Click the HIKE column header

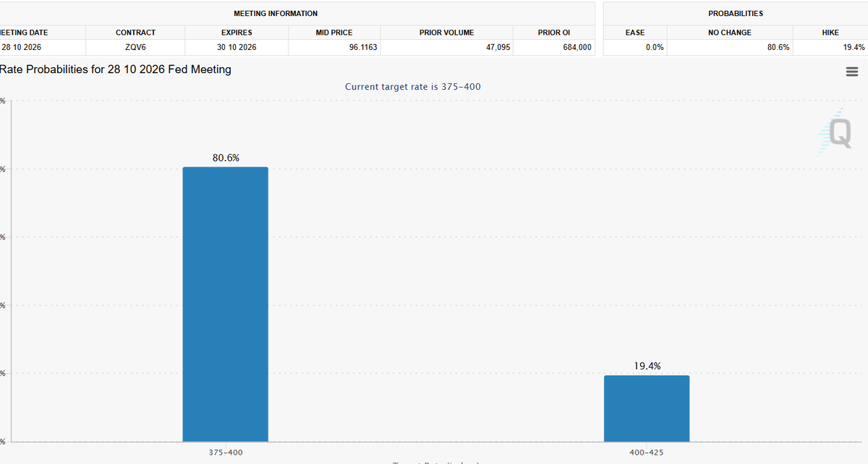(x=830, y=33)
